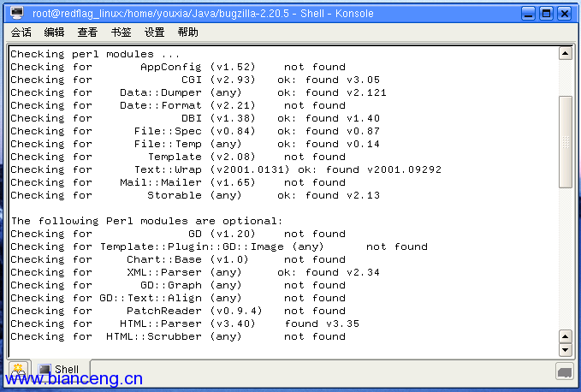Click the Chart::Base (v1.0) line
The image size is (581, 392).
point(178,259)
